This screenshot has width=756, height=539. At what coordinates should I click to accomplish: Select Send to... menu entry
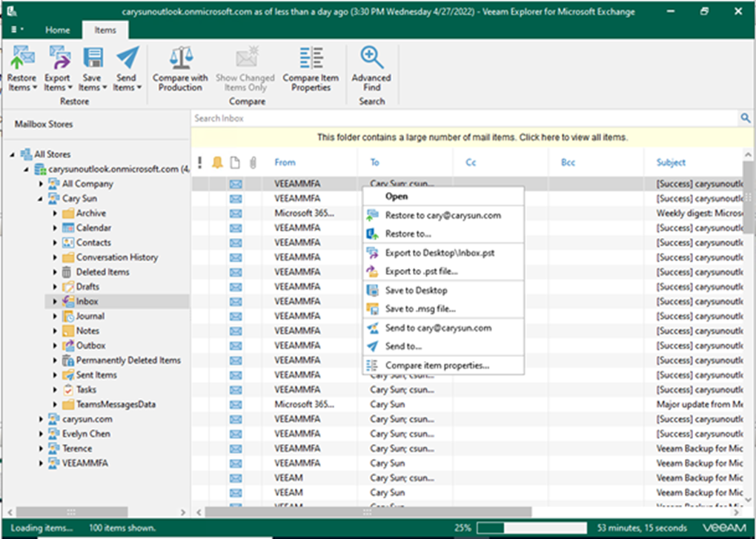(x=443, y=346)
